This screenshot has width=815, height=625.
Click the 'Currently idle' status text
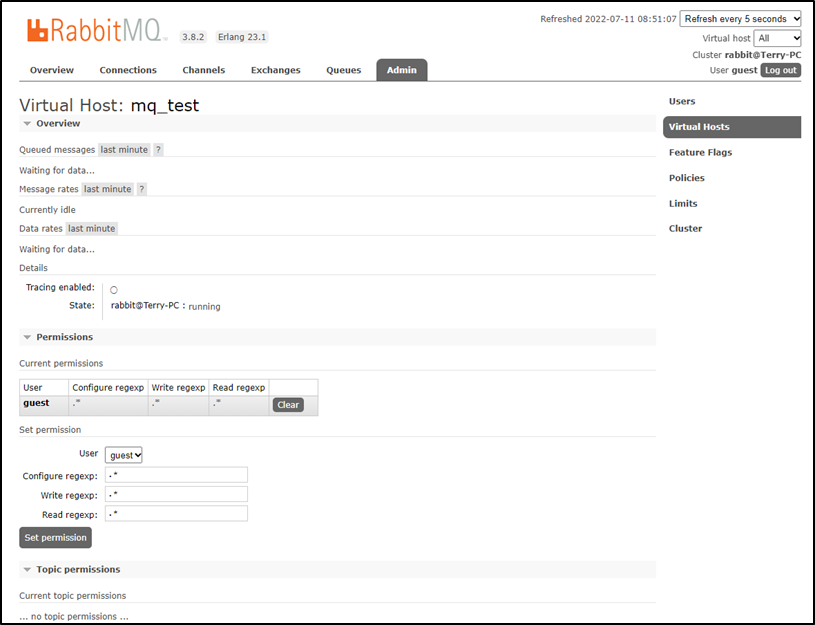[47, 210]
